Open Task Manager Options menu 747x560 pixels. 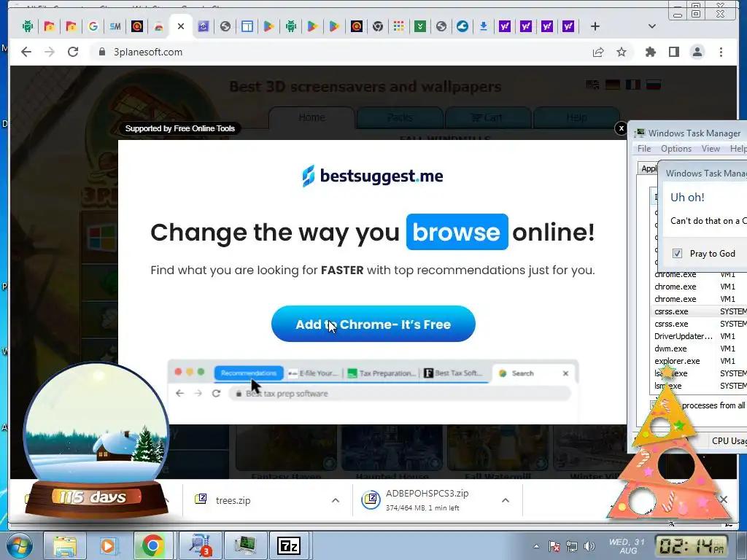click(x=676, y=149)
